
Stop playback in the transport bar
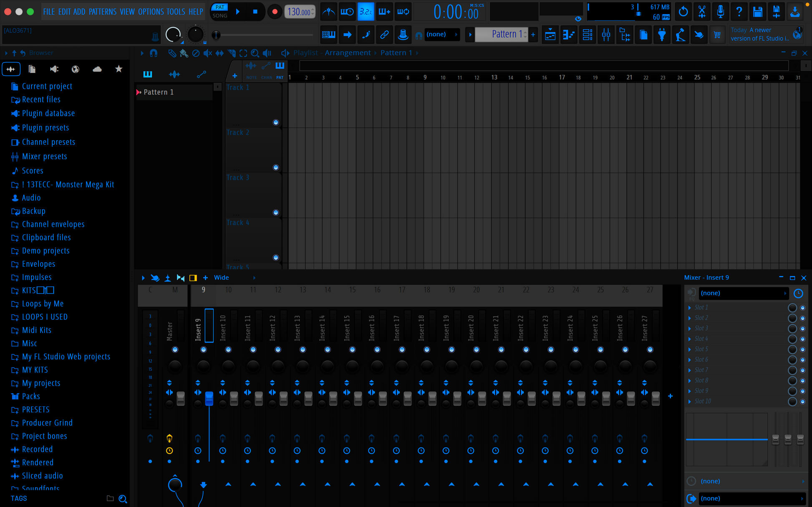[255, 12]
